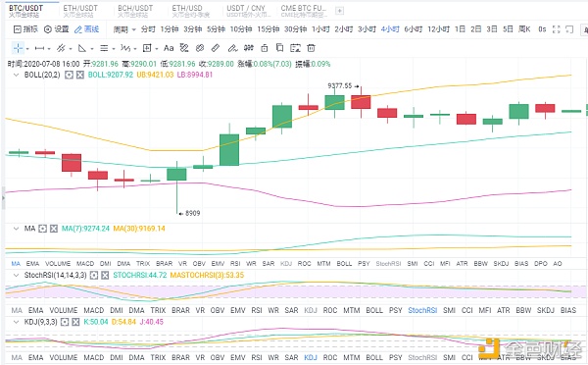Screen dimensions: 588x365
Task: Click the 设置 settings button
Action: point(57,29)
